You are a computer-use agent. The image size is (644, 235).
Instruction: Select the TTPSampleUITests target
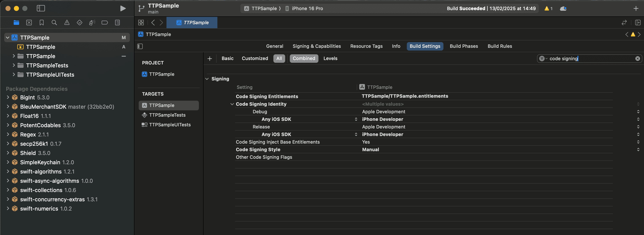pos(169,125)
